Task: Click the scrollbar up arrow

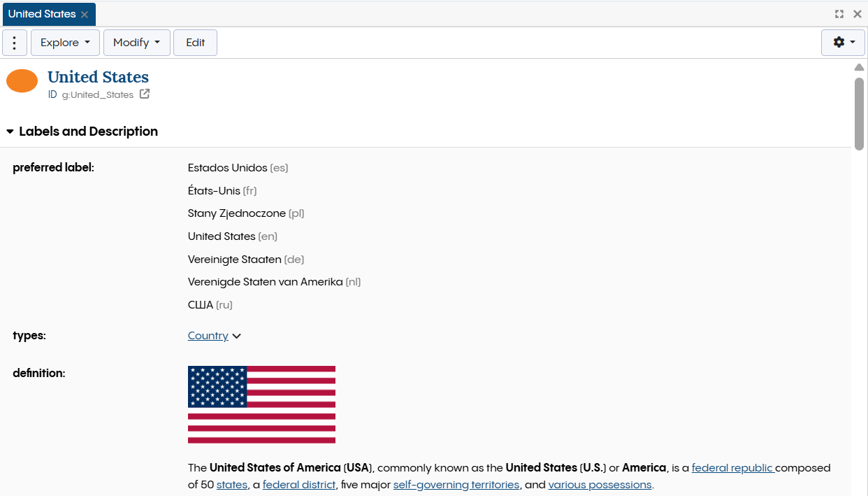Action: [x=859, y=67]
